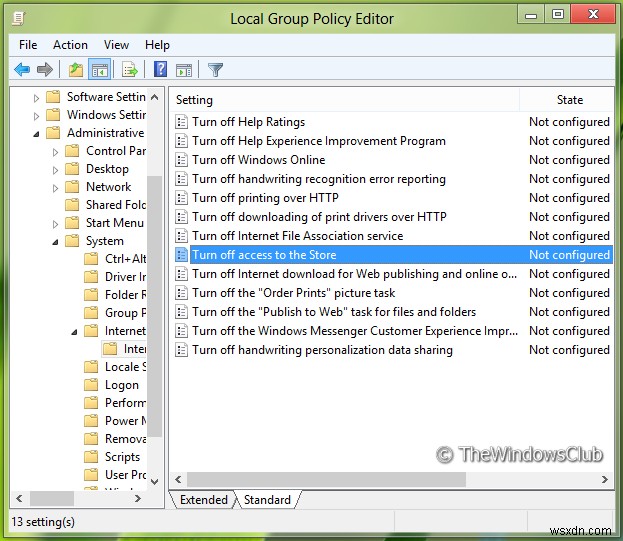Expand the Control Panel tree node
Image resolution: width=623 pixels, height=541 pixels.
coord(55,152)
